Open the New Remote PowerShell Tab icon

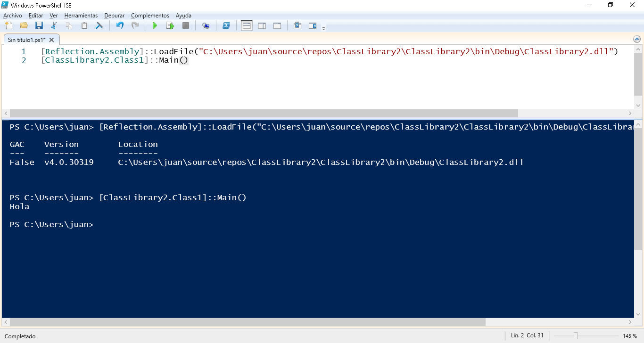(x=206, y=25)
